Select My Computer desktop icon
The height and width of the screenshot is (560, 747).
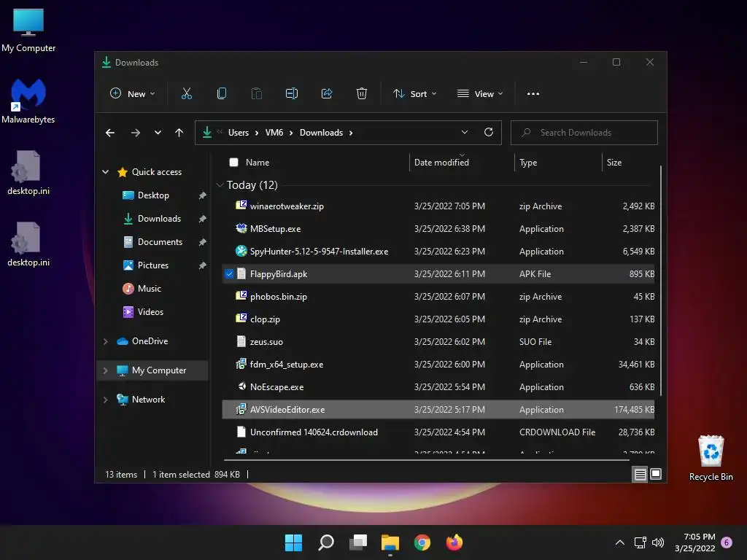click(x=28, y=30)
